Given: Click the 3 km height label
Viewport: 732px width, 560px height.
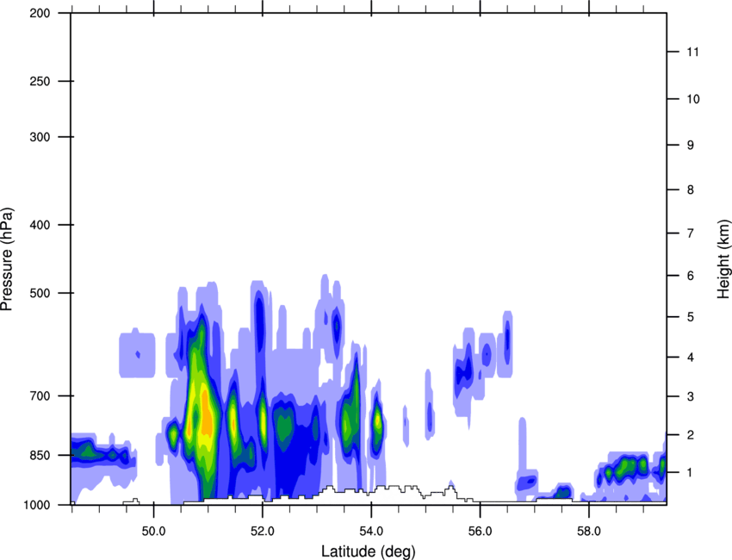Looking at the screenshot, I should (691, 396).
